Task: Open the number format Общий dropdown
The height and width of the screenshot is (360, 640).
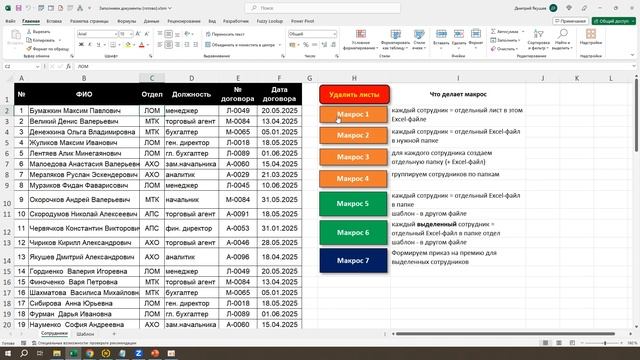Action: tap(334, 34)
